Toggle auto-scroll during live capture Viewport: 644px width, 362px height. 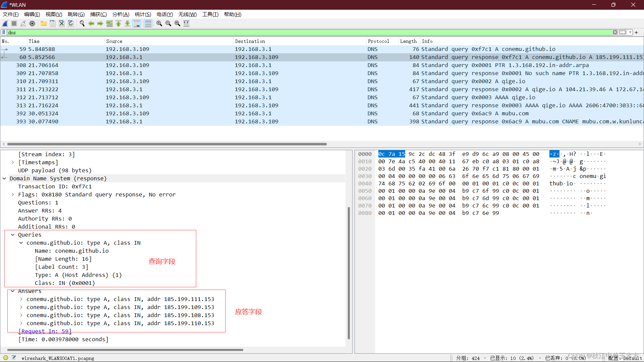coord(137,23)
